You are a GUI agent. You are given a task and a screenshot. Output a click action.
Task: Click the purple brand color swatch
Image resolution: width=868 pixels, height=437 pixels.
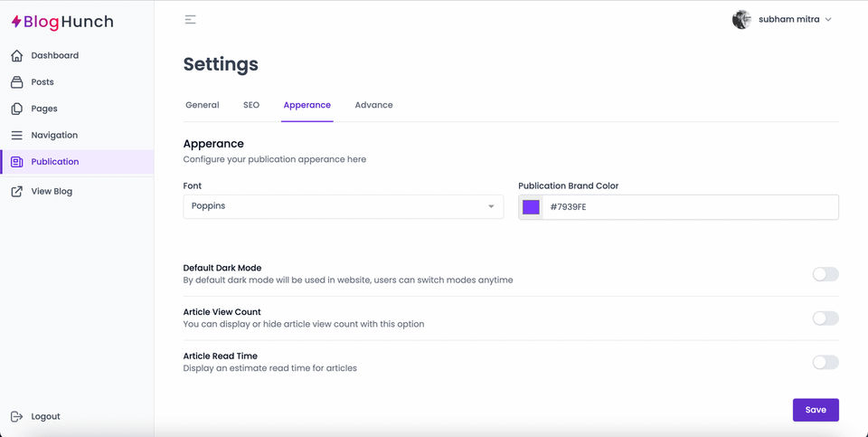(531, 207)
